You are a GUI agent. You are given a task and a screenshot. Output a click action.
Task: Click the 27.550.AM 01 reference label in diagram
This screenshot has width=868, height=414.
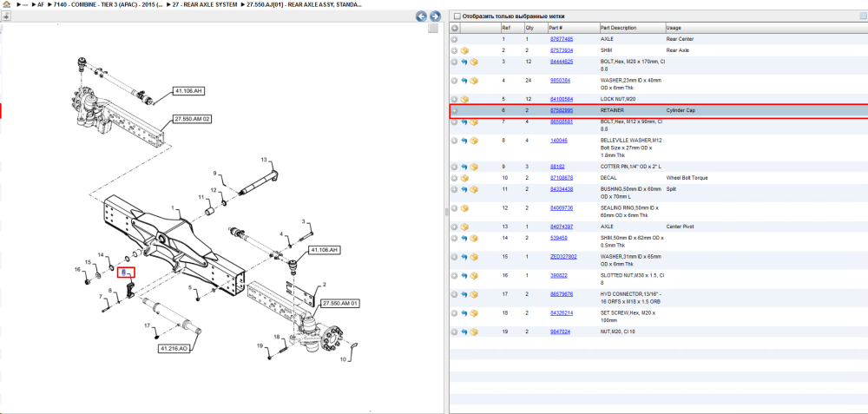(x=341, y=303)
